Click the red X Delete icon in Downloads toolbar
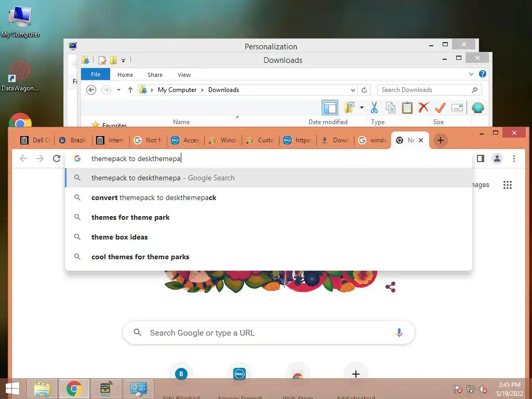This screenshot has height=399, width=532. 423,108
